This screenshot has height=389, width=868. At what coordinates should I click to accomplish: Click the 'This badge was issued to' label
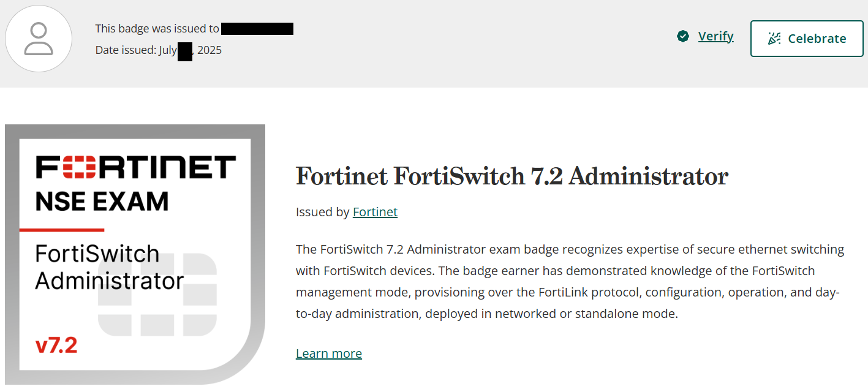click(x=157, y=28)
